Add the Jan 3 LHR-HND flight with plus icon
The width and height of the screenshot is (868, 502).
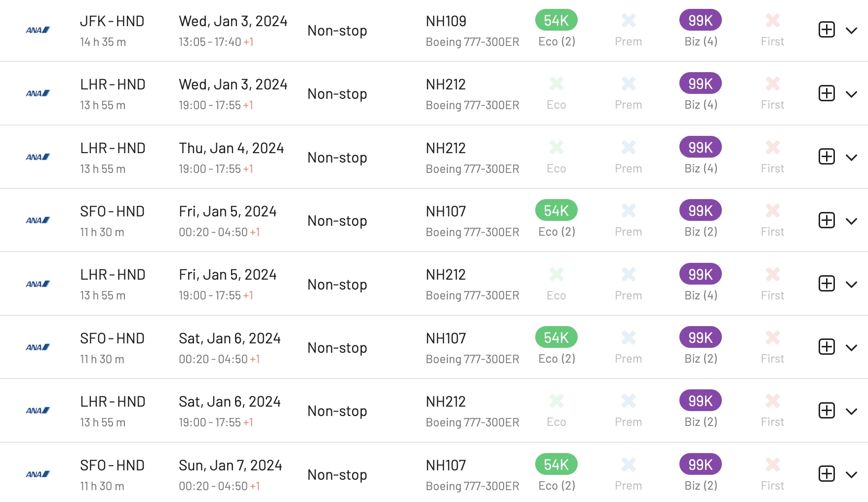point(827,93)
